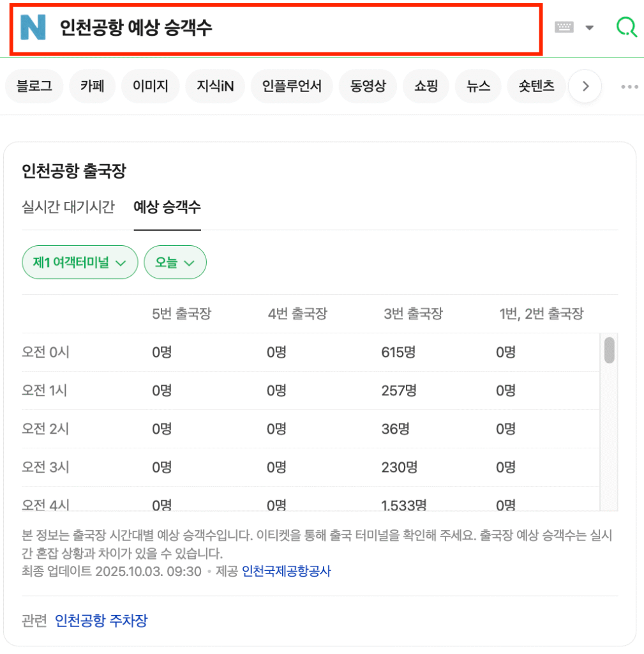Open the 지식iN category
Image resolution: width=644 pixels, height=654 pixels.
pyautogui.click(x=211, y=86)
